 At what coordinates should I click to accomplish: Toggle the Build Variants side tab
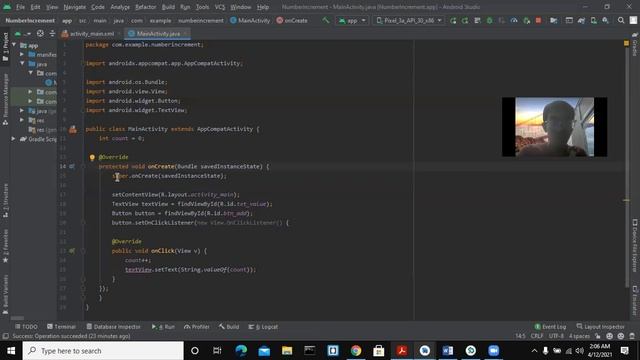click(x=5, y=295)
